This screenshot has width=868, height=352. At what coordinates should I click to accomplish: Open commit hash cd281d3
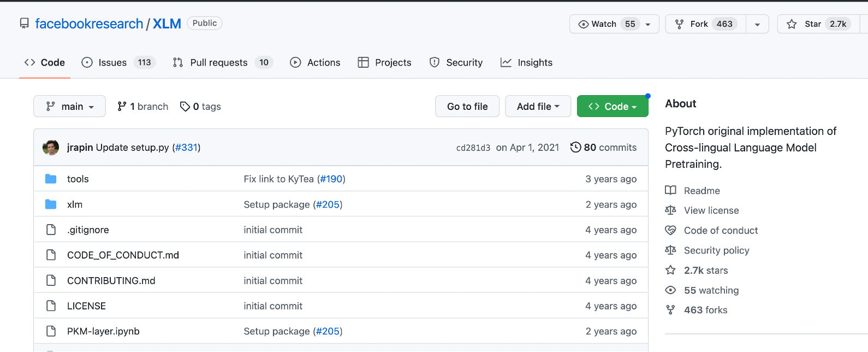coord(473,148)
